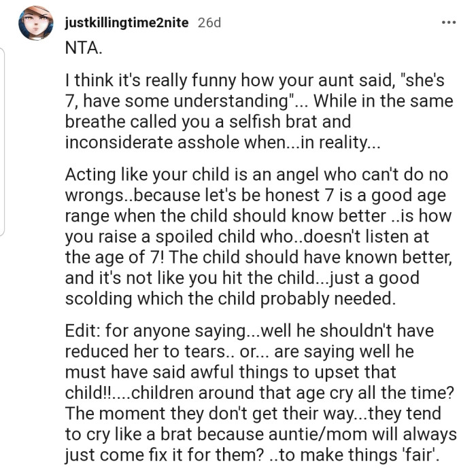476x475 pixels.
Task: Click the "Edit:" label in the last paragraph
Action: pyautogui.click(x=81, y=332)
